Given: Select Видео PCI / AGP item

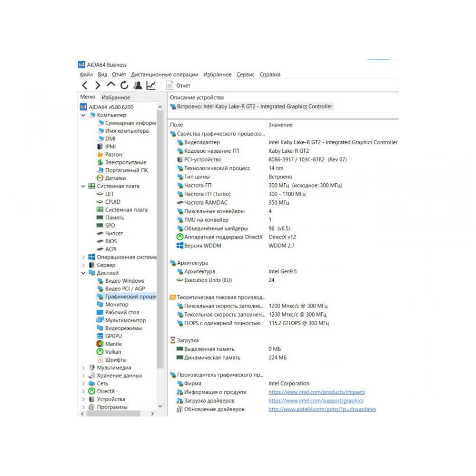Looking at the screenshot, I should click(x=125, y=289).
